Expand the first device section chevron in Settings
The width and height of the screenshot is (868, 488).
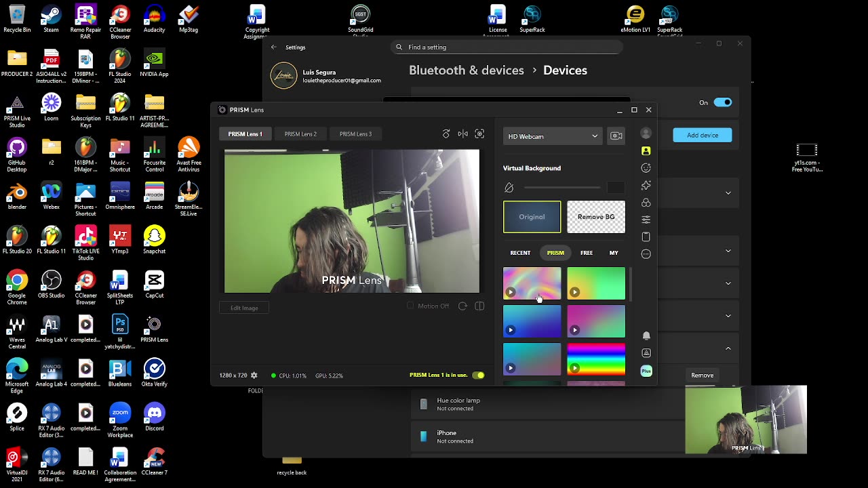728,193
